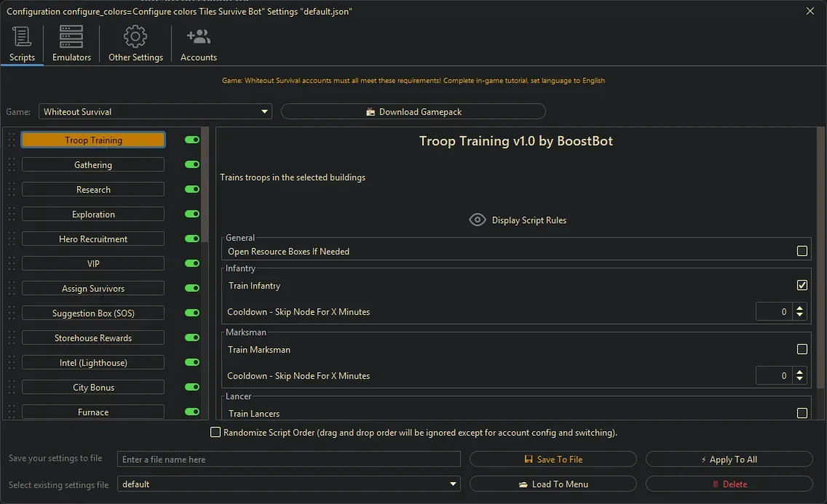
Task: Click the Download Gamepack button
Action: click(413, 111)
